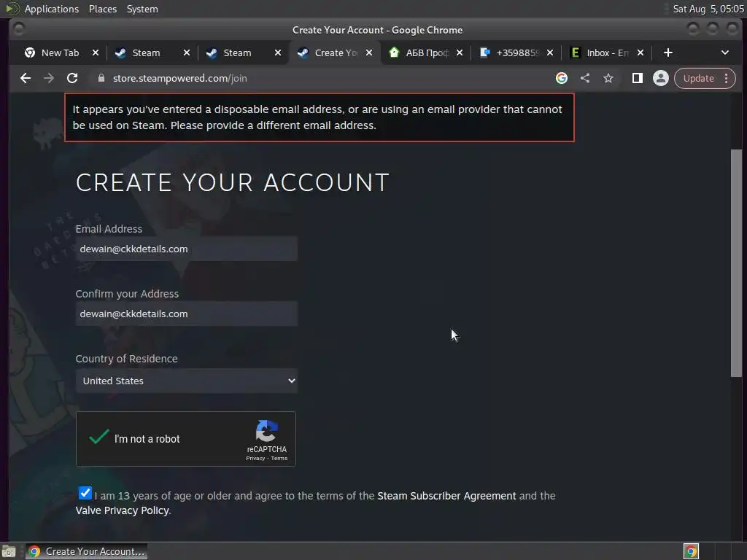Toggle the I'm not a robot checkbox

[x=99, y=437]
